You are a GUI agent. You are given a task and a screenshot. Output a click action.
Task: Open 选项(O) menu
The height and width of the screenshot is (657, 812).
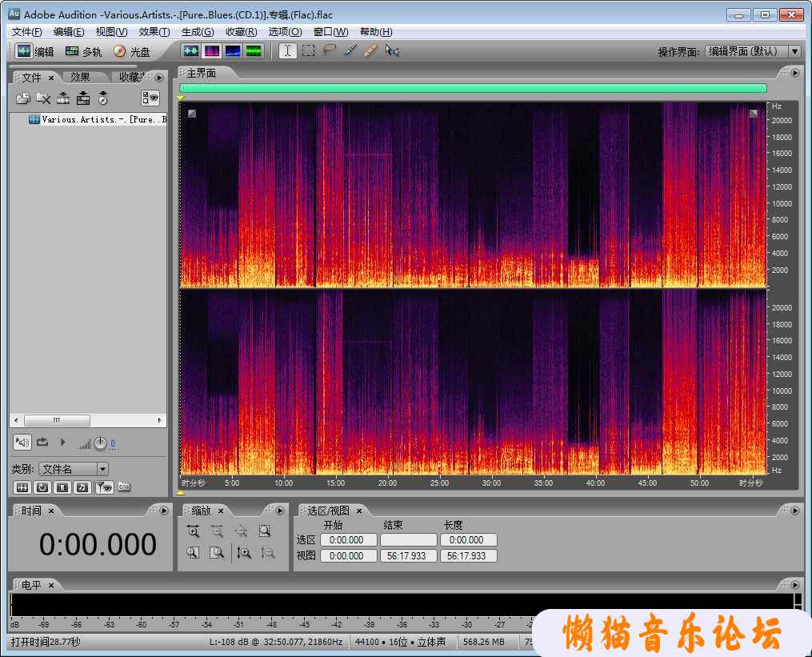[285, 32]
